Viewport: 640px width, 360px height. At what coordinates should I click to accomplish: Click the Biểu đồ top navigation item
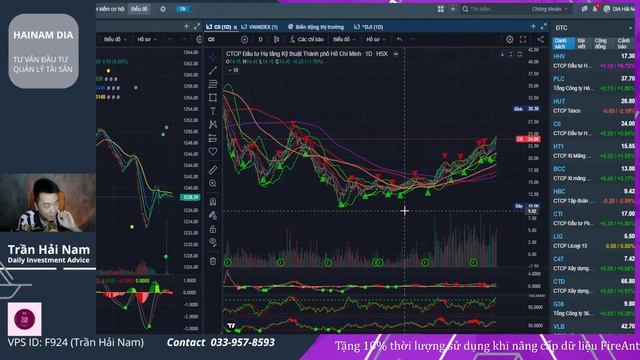click(139, 9)
